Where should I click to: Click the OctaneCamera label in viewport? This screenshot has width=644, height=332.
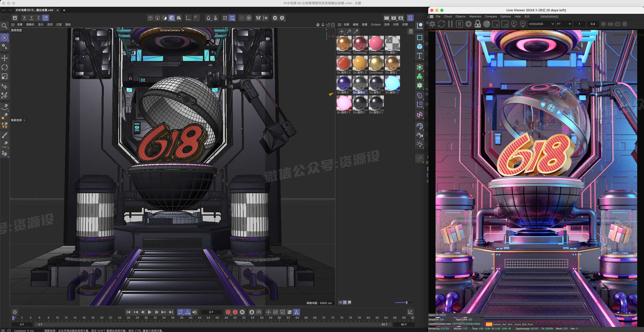(170, 30)
